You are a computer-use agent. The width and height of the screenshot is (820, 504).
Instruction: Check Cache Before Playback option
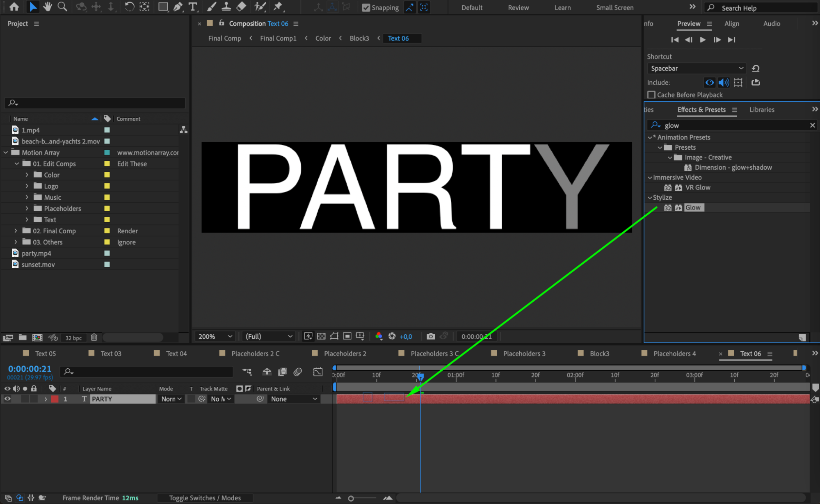651,95
